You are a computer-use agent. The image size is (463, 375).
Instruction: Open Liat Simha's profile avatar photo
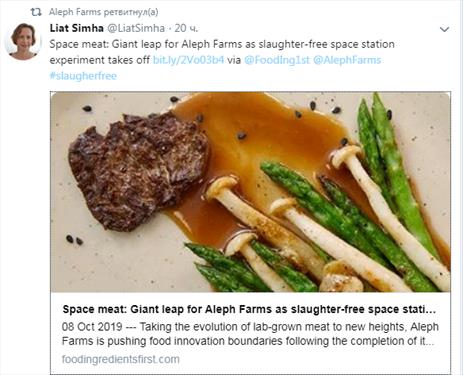[23, 41]
